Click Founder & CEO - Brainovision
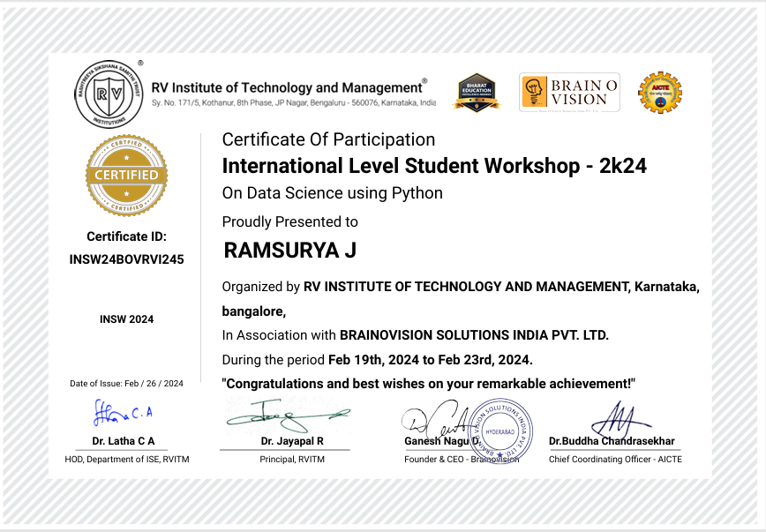 pyautogui.click(x=462, y=459)
